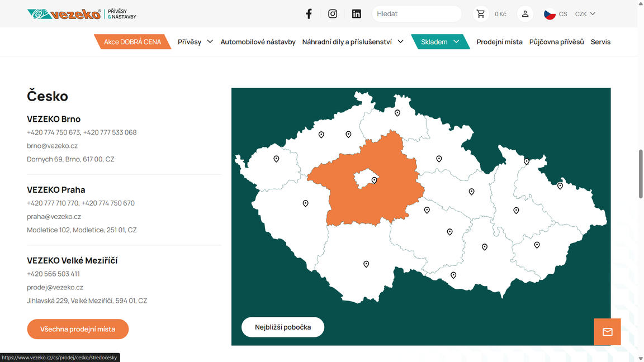Click the address Jihlavská 229, Velké Meziříčí
644x362 pixels.
(87, 301)
